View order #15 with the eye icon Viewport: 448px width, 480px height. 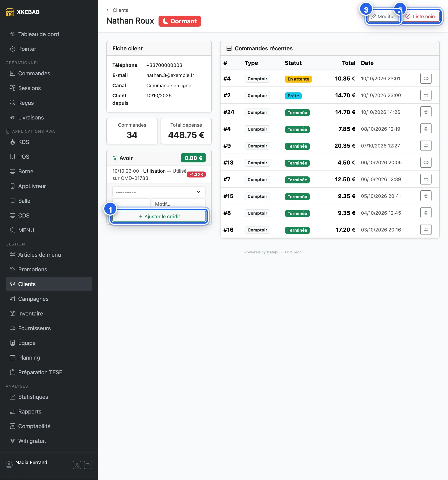[x=426, y=196]
